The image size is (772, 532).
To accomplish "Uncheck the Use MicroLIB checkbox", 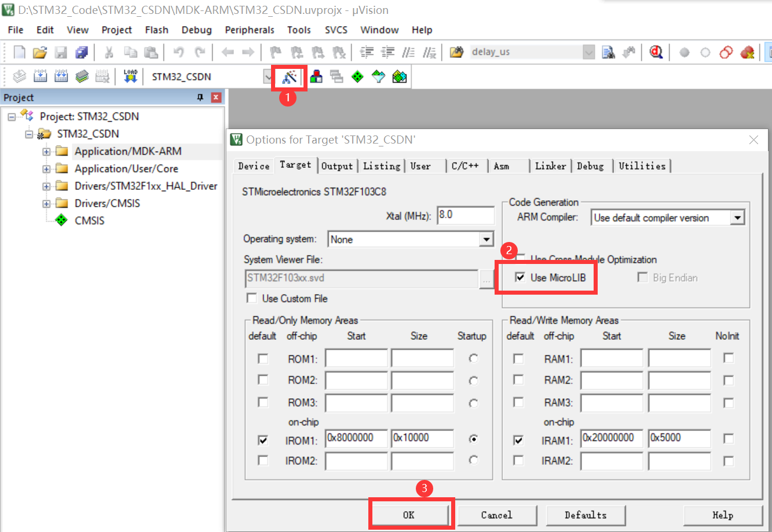I will click(x=520, y=277).
